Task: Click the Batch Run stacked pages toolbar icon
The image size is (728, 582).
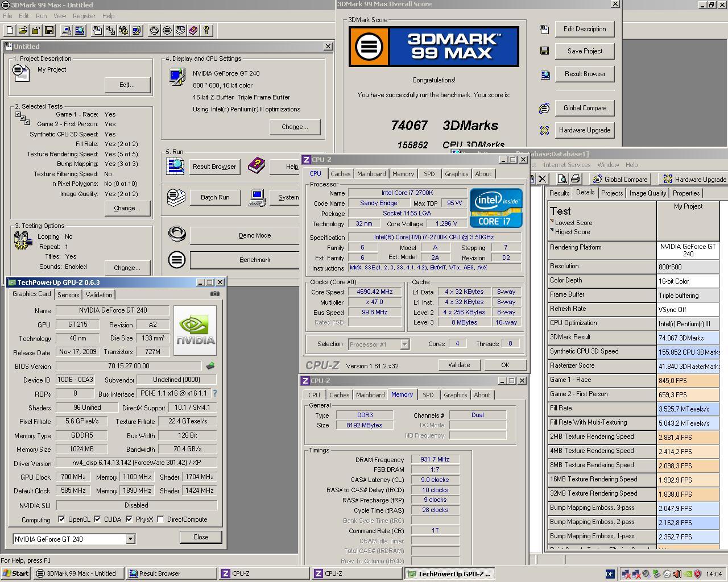Action: click(x=180, y=30)
